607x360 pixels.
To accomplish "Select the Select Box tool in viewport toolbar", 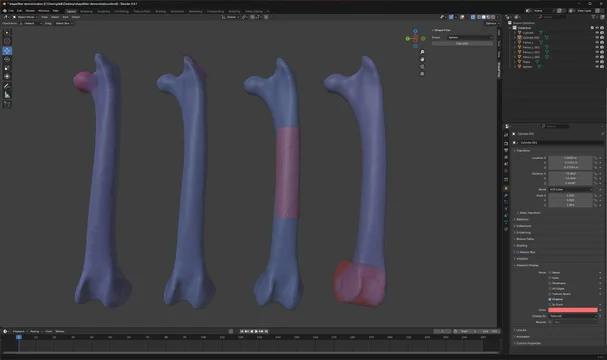I will click(x=7, y=33).
